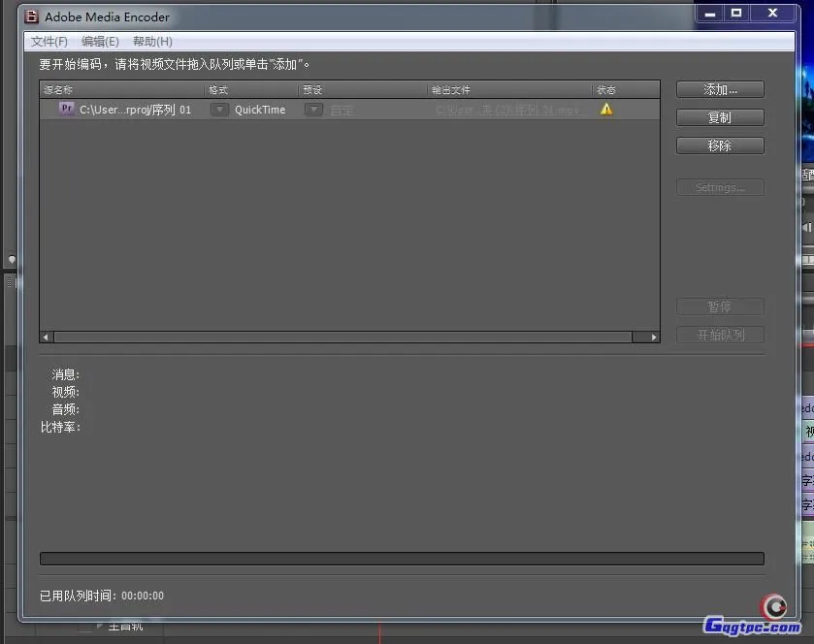Open the 文件(F) menu
814x644 pixels.
(x=49, y=42)
